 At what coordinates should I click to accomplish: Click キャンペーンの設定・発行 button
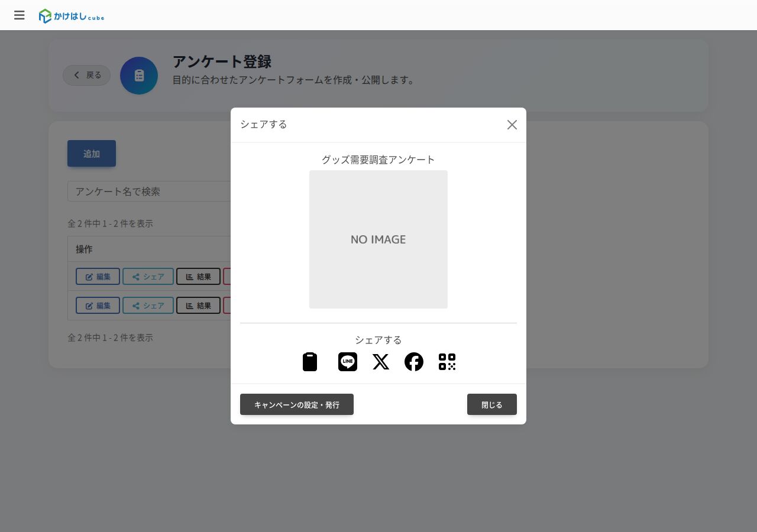pyautogui.click(x=297, y=404)
